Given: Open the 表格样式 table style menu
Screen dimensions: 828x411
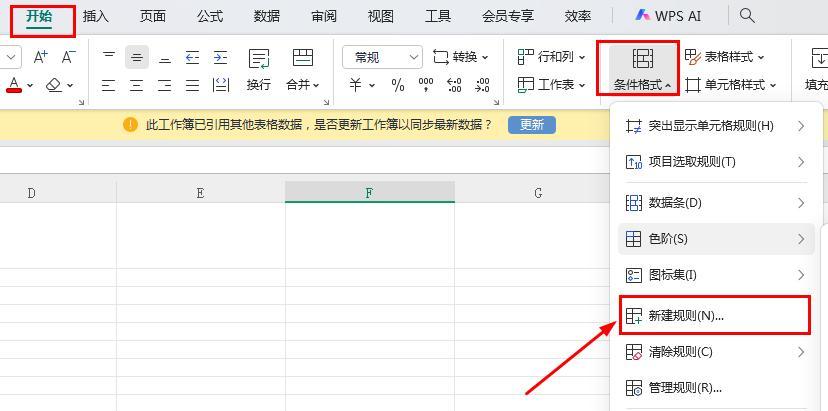Looking at the screenshot, I should click(x=725, y=57).
